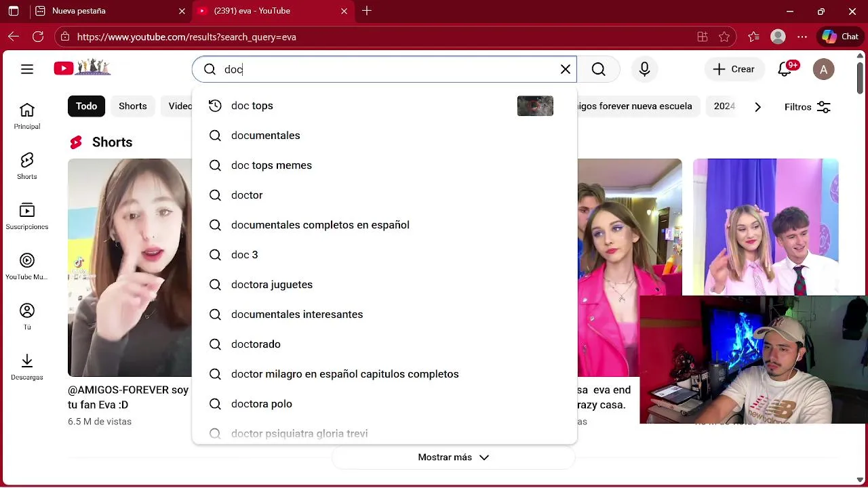This screenshot has width=868, height=488.
Task: Show more filter chips with right arrow
Action: coord(757,107)
